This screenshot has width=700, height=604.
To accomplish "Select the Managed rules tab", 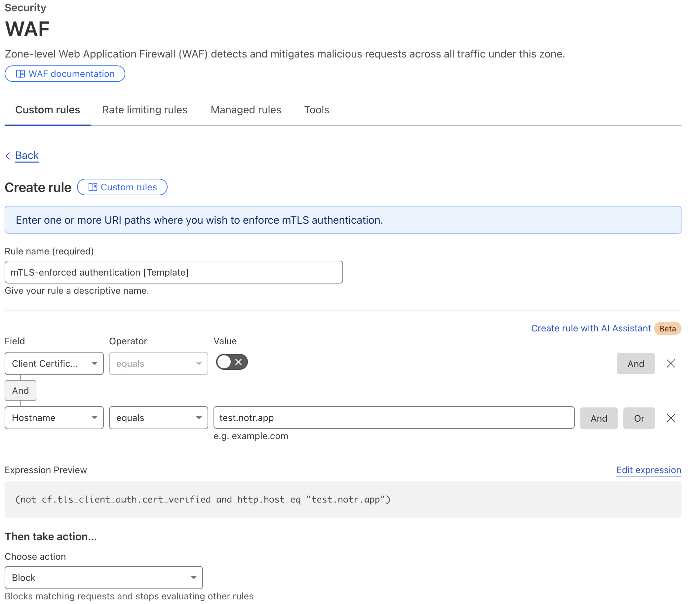I will tap(246, 109).
